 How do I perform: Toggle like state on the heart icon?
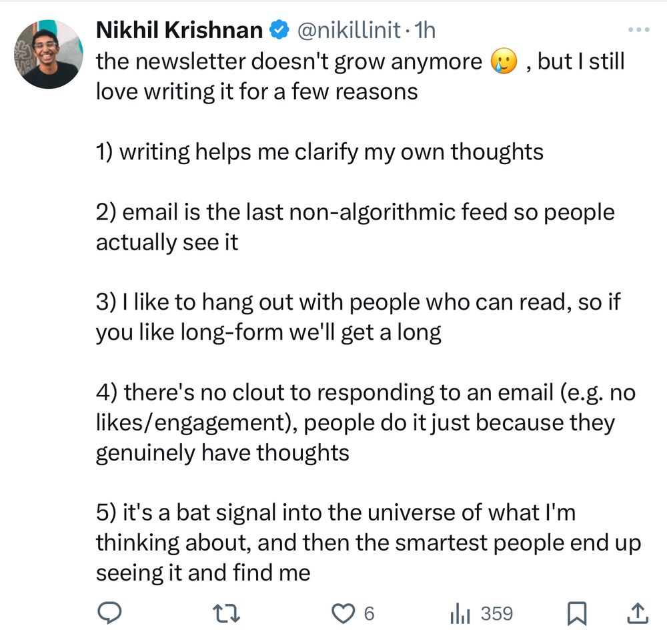coord(342,613)
